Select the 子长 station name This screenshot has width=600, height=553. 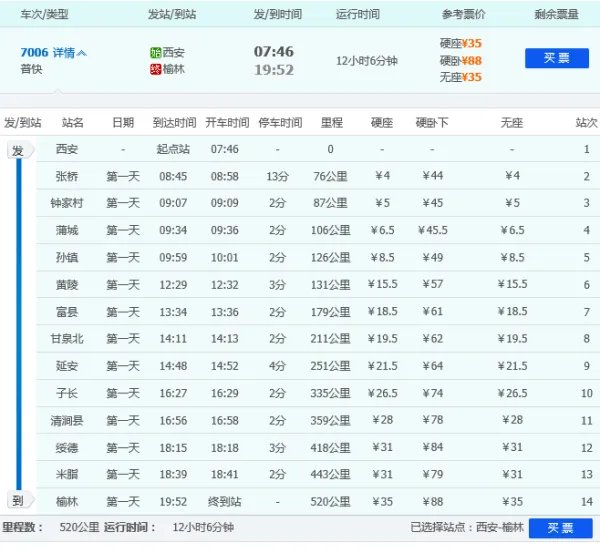click(67, 393)
